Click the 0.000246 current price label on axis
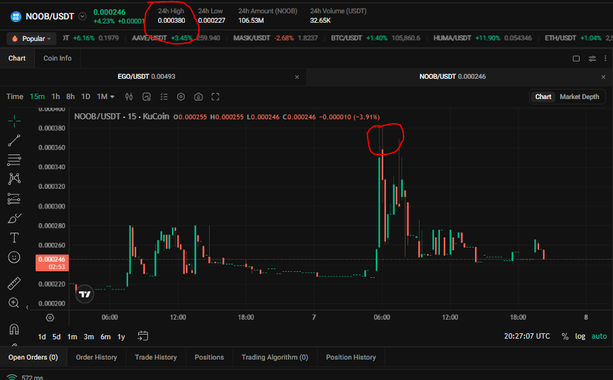 [52, 263]
